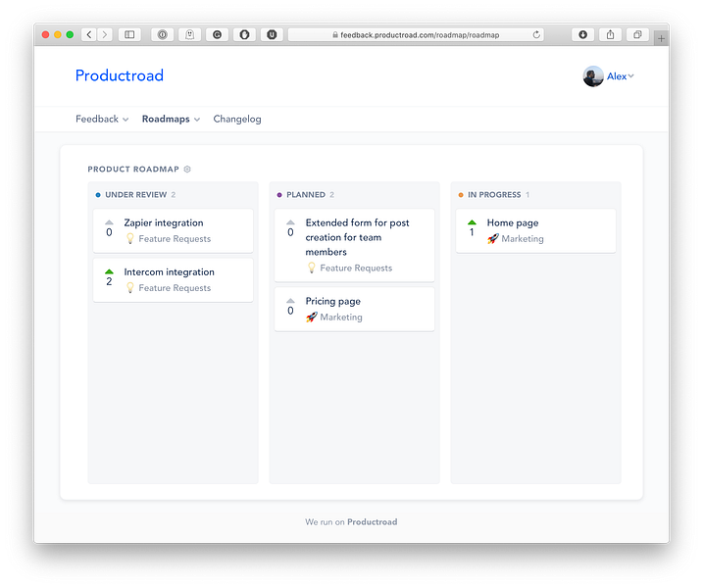This screenshot has height=588, width=703.
Task: Upvote the Home page post
Action: click(472, 222)
